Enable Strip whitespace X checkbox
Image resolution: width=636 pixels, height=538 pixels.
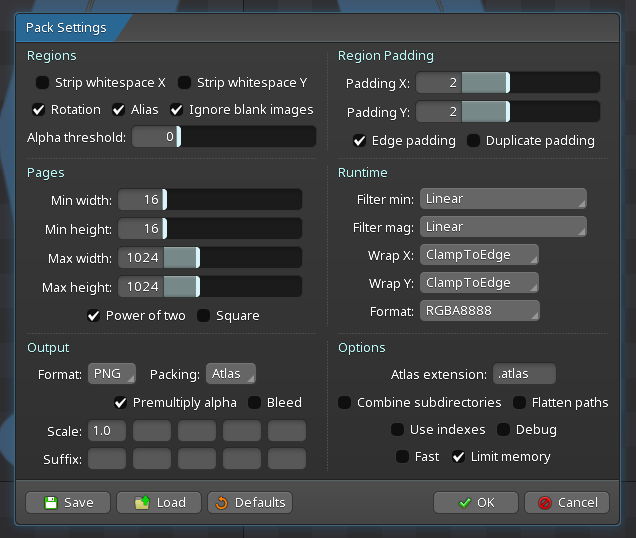pyautogui.click(x=42, y=83)
